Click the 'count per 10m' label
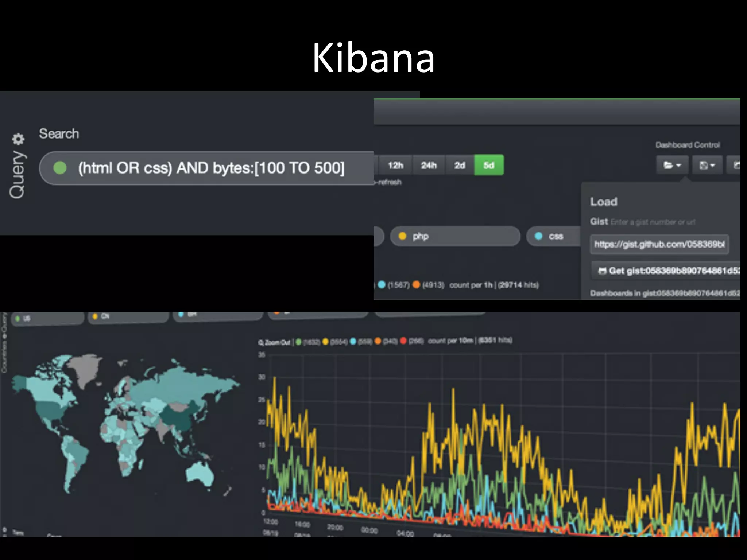The image size is (747, 560). point(451,341)
